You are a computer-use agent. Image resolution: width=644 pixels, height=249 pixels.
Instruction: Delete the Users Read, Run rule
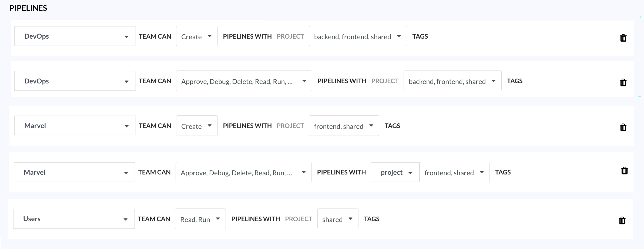[622, 220]
